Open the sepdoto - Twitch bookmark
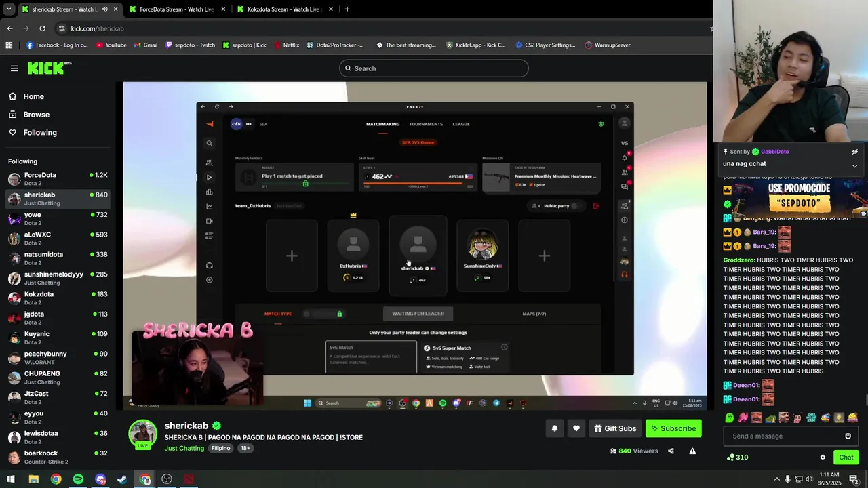868x488 pixels. [190, 45]
